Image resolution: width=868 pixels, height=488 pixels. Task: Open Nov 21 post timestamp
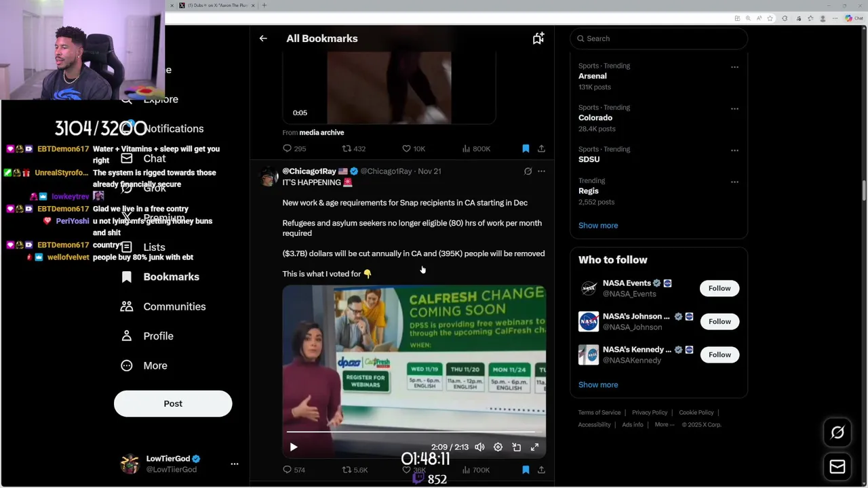[x=429, y=171]
